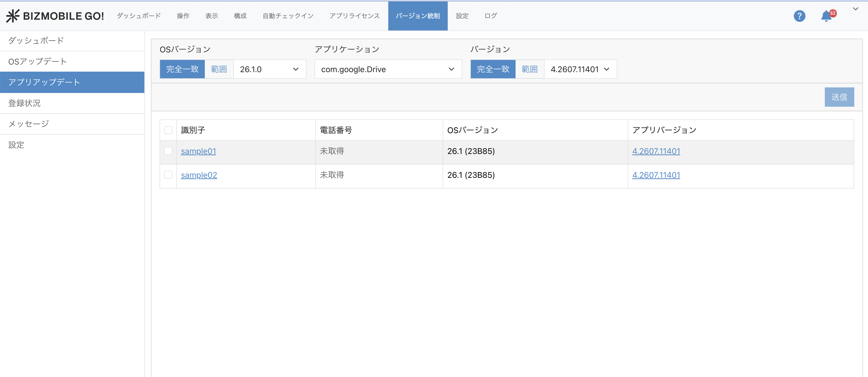
Task: Open 登録状況 in the sidebar
Action: pyautogui.click(x=24, y=103)
